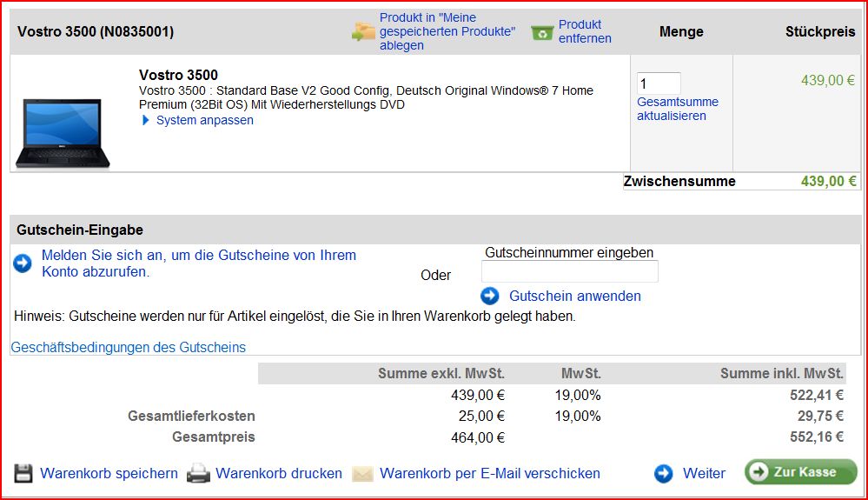This screenshot has width=868, height=500.
Task: Click the 'Vostro 3500 (N0835001)' header text
Action: pyautogui.click(x=96, y=31)
